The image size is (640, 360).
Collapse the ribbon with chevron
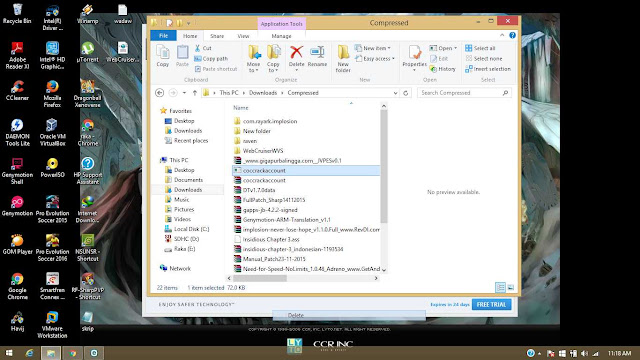(x=502, y=36)
